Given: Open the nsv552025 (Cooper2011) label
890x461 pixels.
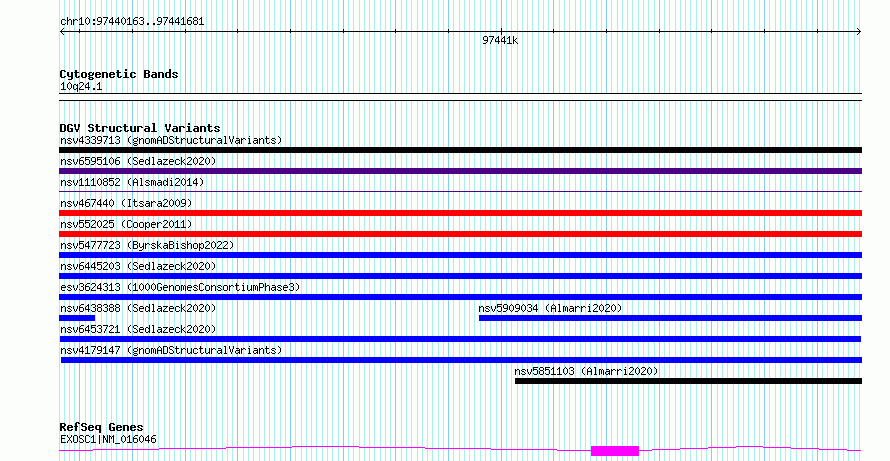Looking at the screenshot, I should tap(126, 224).
